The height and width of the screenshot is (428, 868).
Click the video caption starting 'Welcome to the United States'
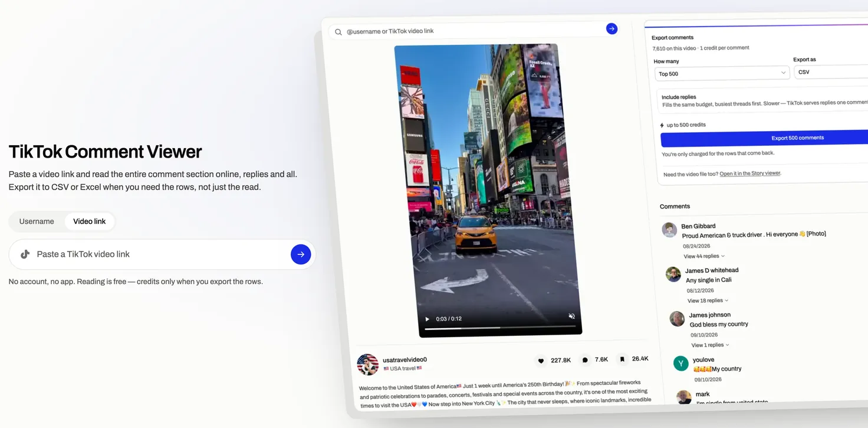[x=504, y=394]
